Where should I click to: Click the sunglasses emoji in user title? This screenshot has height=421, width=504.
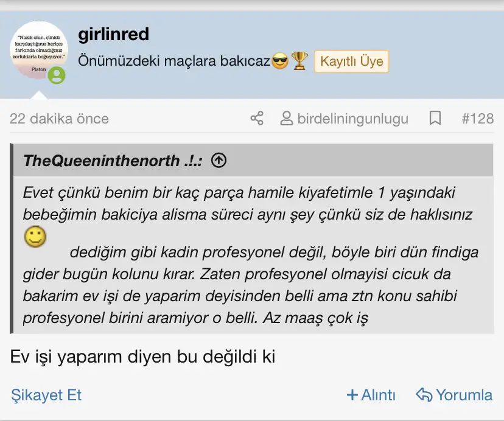[x=280, y=61]
